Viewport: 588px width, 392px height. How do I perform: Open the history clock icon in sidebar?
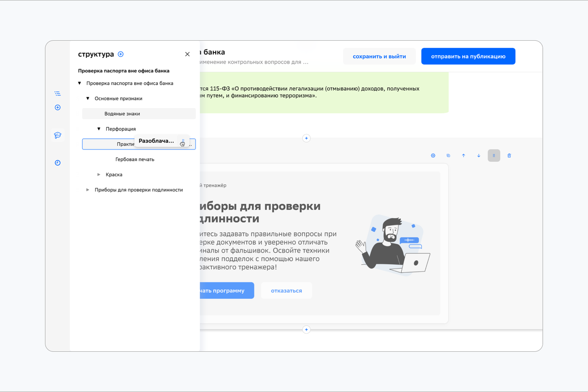point(58,163)
